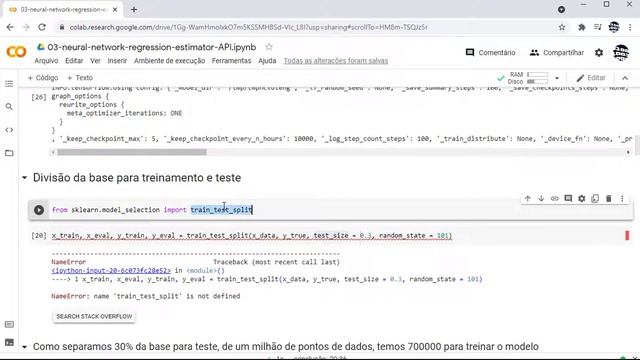The height and width of the screenshot is (360, 640).
Task: Collapse the header with the chevron
Action: 625,78
